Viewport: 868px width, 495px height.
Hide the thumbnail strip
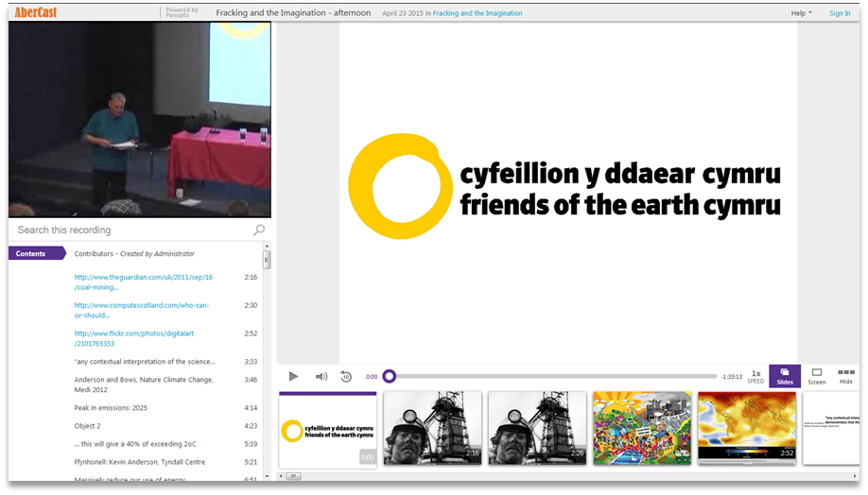tap(846, 376)
